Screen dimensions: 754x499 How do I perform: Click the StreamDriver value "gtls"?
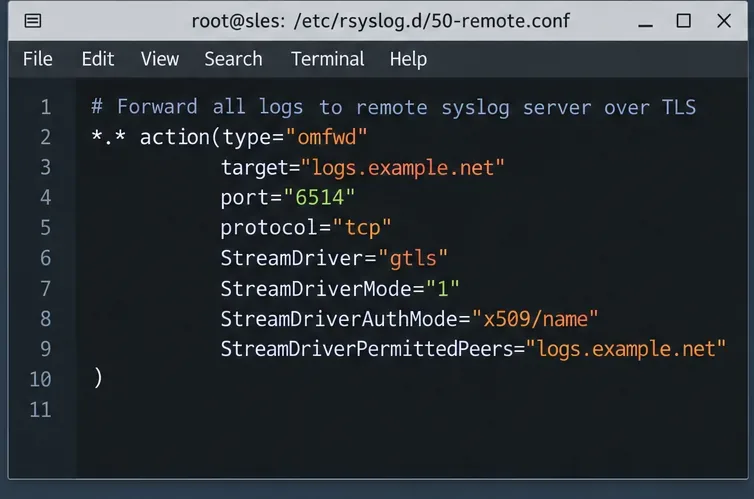click(413, 258)
